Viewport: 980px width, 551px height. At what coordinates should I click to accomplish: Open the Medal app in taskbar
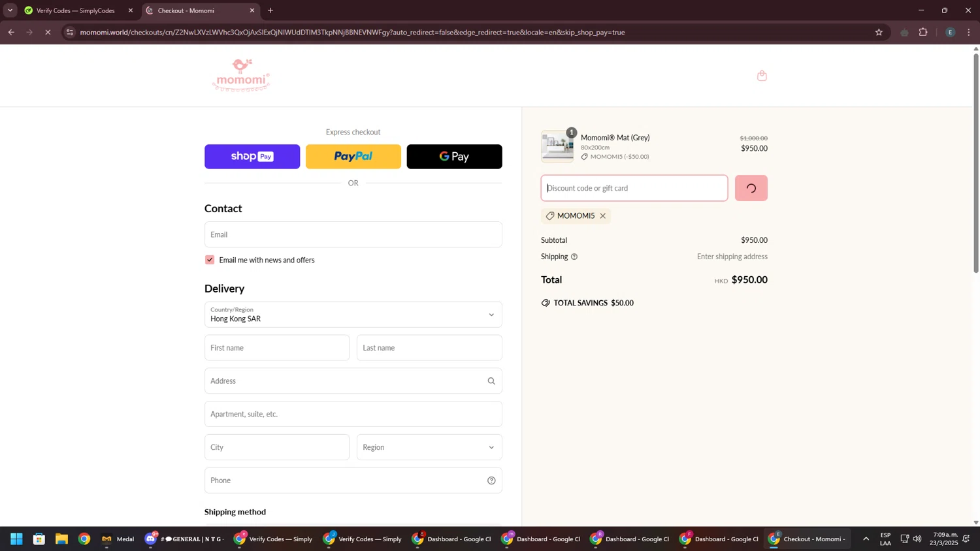point(118,539)
